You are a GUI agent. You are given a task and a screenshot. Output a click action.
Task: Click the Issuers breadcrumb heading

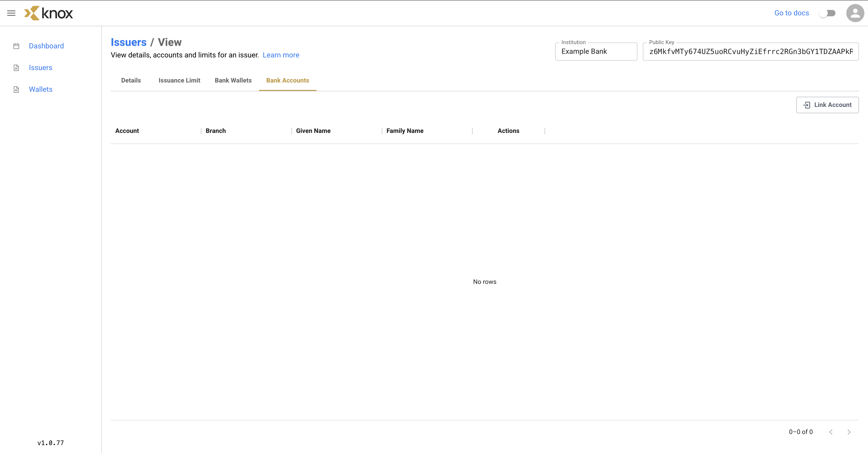[x=128, y=42]
